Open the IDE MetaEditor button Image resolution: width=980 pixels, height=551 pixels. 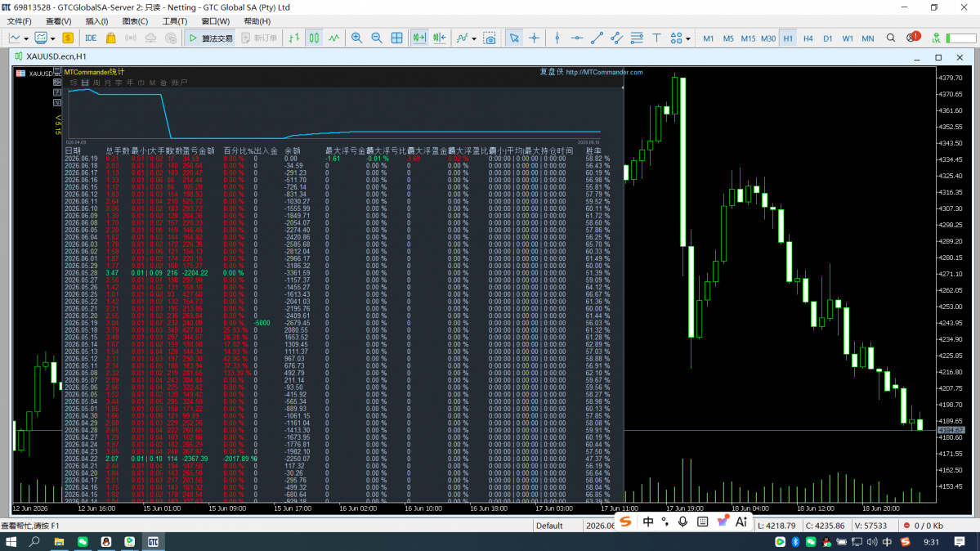coord(91,38)
